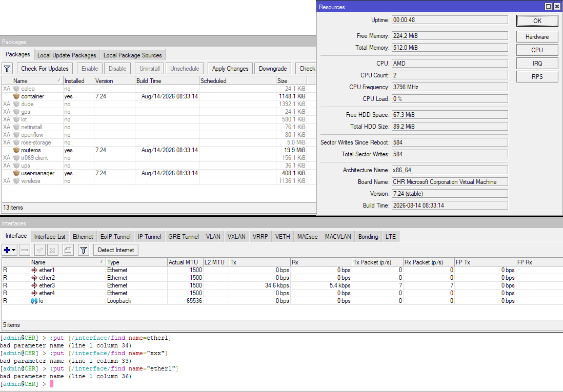Click the Board Name value field
The image size is (563, 392).
pos(450,182)
